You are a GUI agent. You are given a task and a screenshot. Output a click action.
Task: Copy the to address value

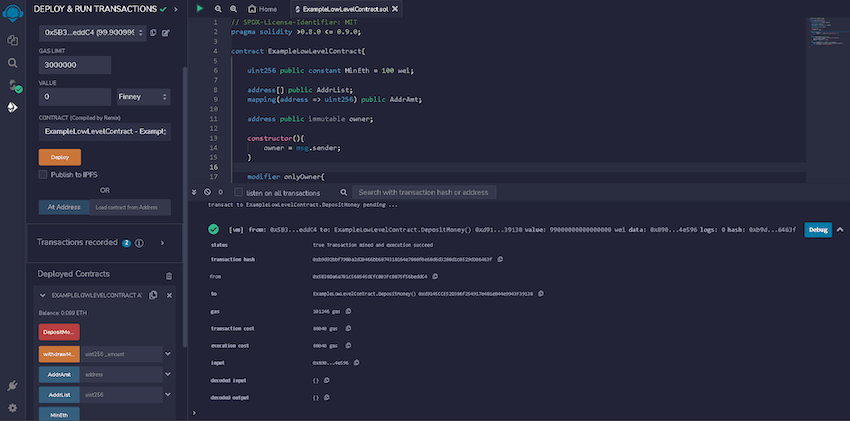[541, 294]
